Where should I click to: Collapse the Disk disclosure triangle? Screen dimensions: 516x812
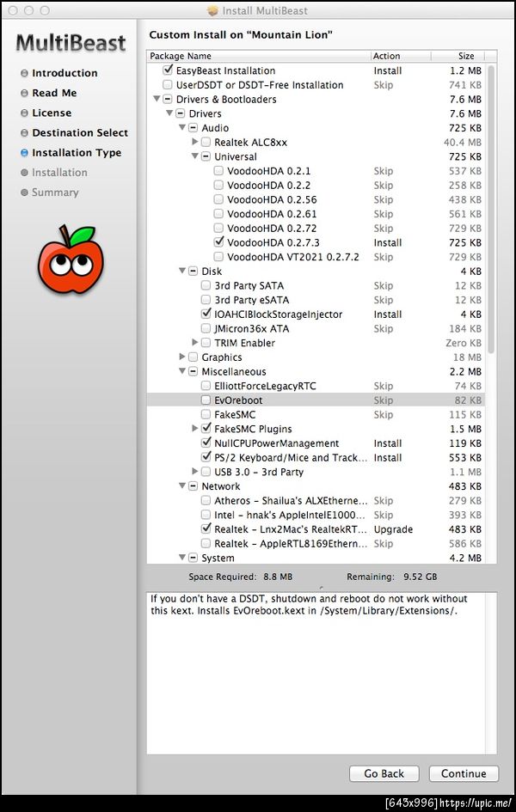(182, 271)
